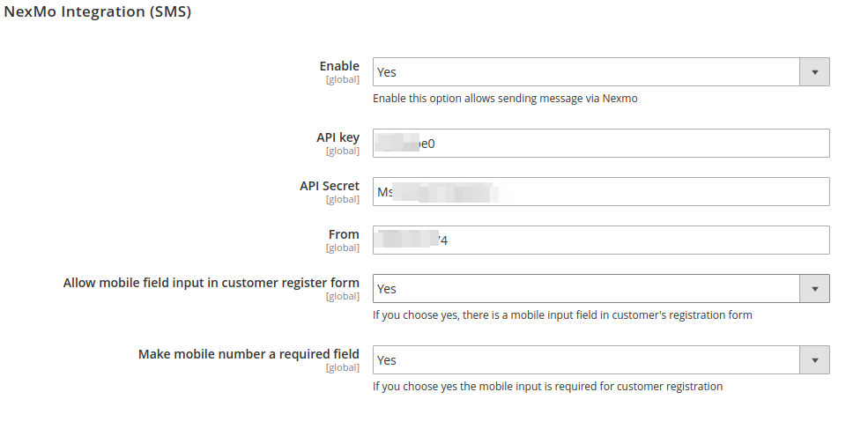
Task: Click the API key label
Action: coord(338,137)
